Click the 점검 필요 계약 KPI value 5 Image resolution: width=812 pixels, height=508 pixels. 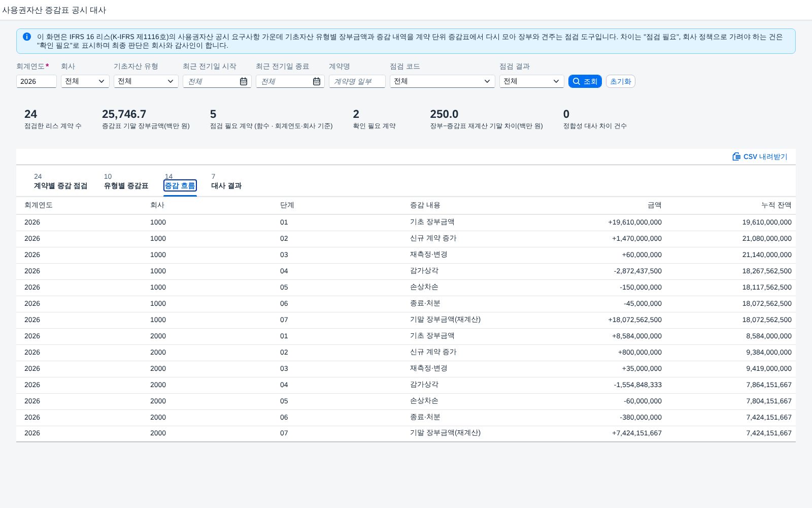click(x=213, y=114)
